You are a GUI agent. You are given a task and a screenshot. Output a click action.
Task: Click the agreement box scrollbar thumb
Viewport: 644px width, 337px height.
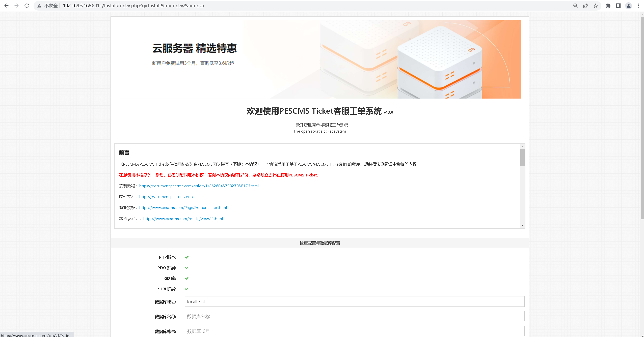pyautogui.click(x=522, y=158)
